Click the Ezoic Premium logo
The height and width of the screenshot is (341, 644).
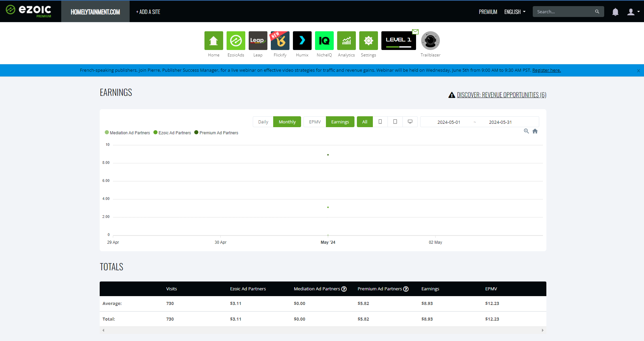(x=29, y=11)
